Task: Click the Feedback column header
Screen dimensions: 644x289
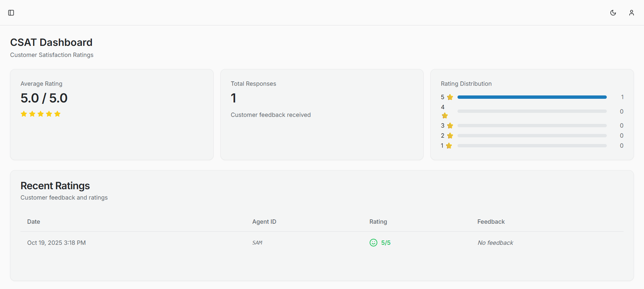Action: [x=491, y=222]
